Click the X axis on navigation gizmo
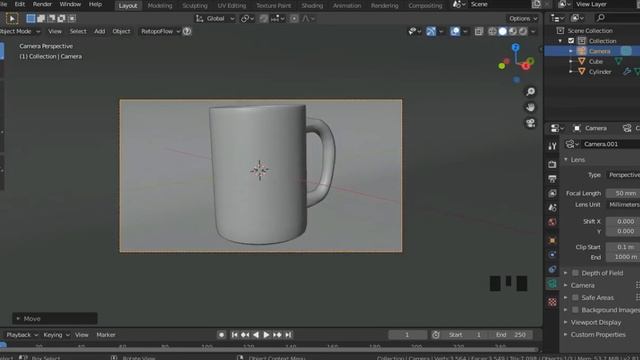Image resolution: width=640 pixels, height=360 pixels. (526, 66)
